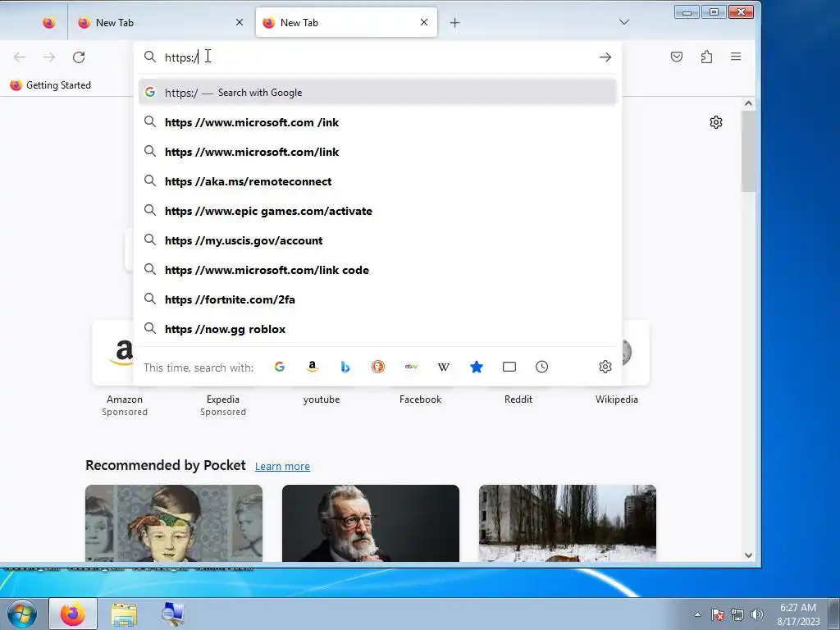Search history using the clock icon

pyautogui.click(x=541, y=367)
